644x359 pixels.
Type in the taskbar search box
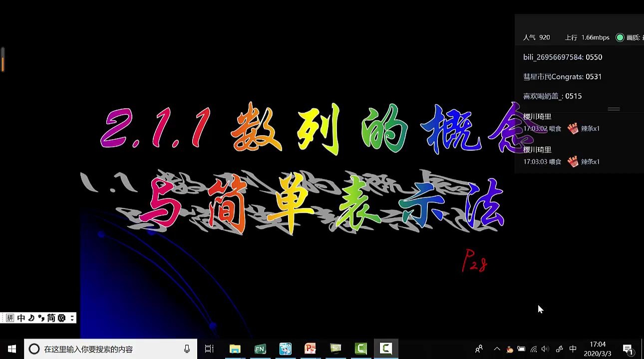click(111, 349)
